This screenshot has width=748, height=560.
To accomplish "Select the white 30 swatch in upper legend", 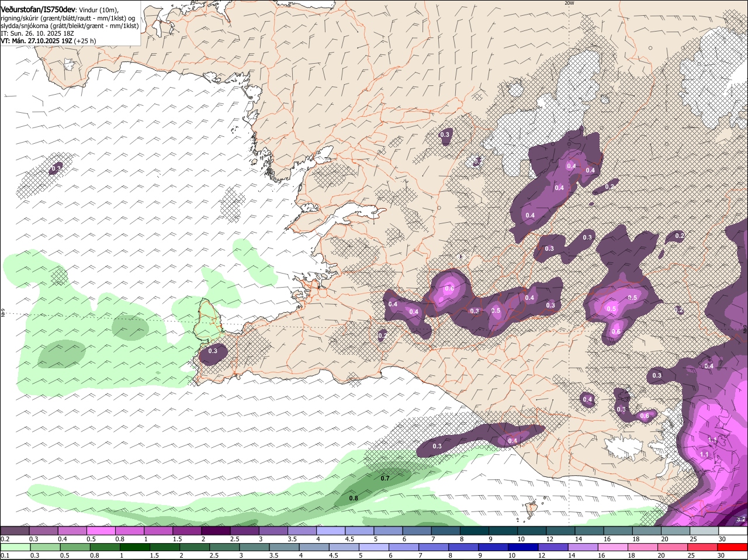I will click(x=733, y=530).
